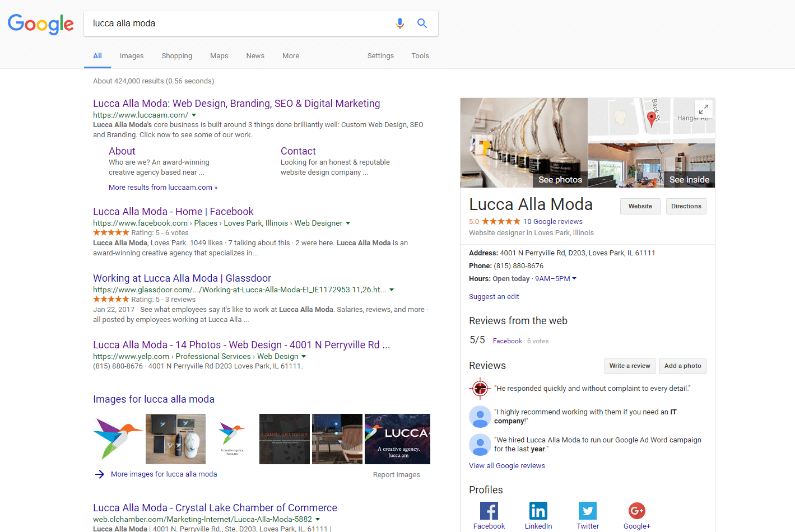Screen dimensions: 795x532
Task: Open the Twitter profile icon
Action: (x=588, y=511)
